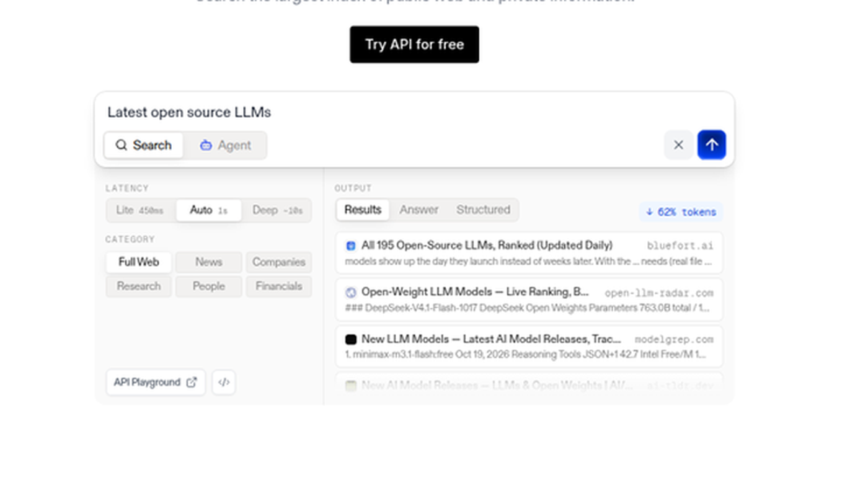Click the Try API for free button
The height and width of the screenshot is (488, 868).
pyautogui.click(x=414, y=45)
